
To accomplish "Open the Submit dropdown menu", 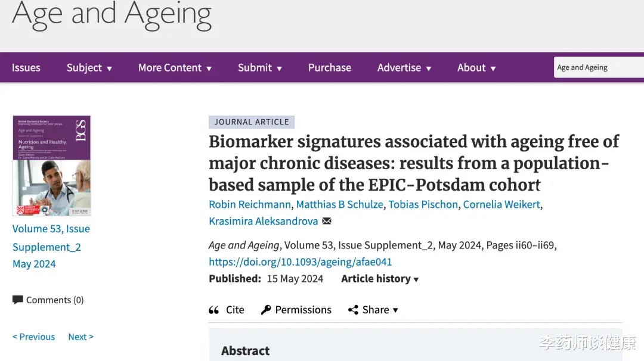I will pos(260,68).
